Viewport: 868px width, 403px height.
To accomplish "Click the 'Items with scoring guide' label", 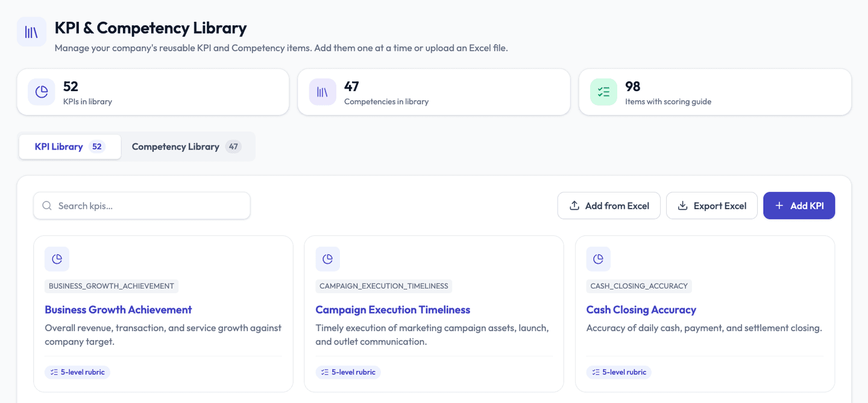I will [x=668, y=101].
